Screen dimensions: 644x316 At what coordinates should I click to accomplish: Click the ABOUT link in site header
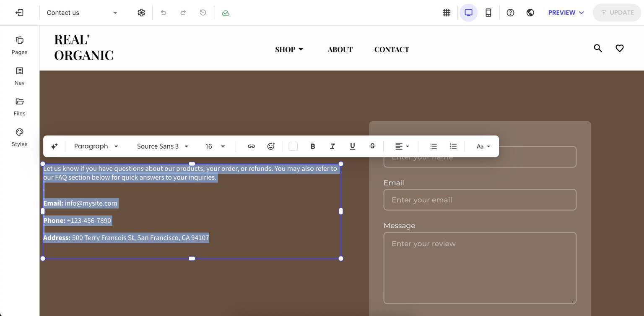[340, 49]
